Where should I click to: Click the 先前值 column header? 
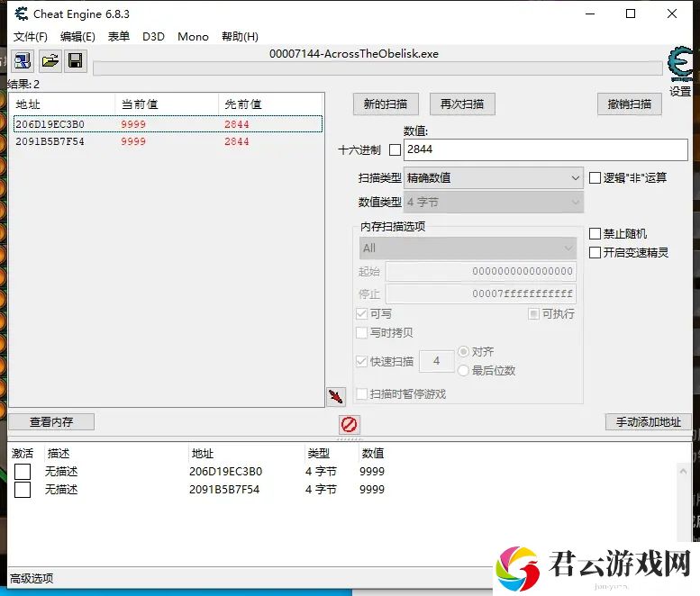pyautogui.click(x=270, y=104)
